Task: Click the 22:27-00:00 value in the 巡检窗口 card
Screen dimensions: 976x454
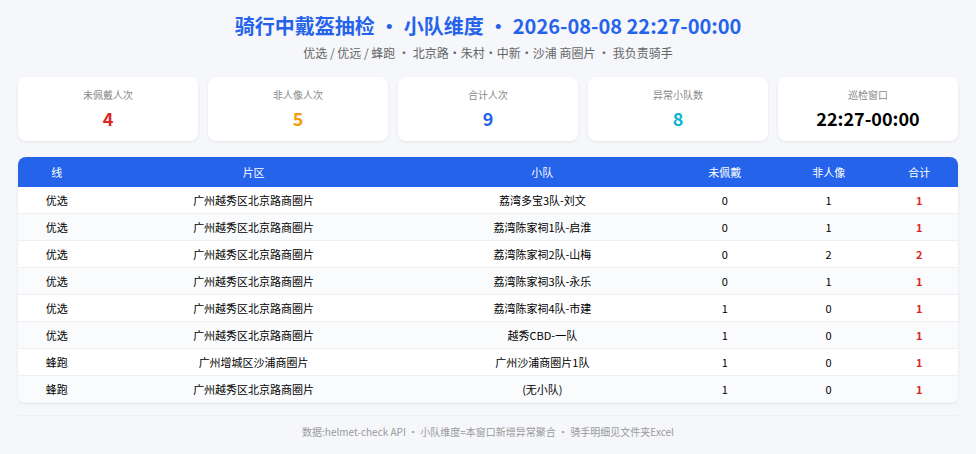Action: click(x=868, y=120)
